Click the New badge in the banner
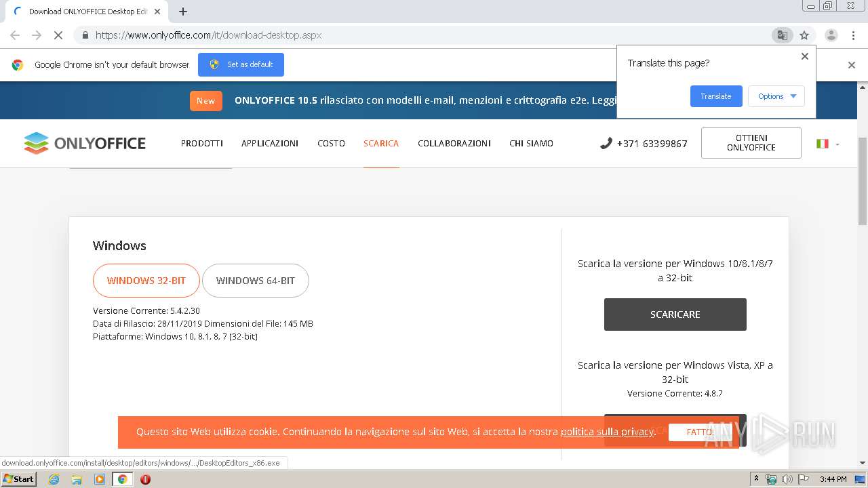The image size is (868, 488). coord(205,100)
